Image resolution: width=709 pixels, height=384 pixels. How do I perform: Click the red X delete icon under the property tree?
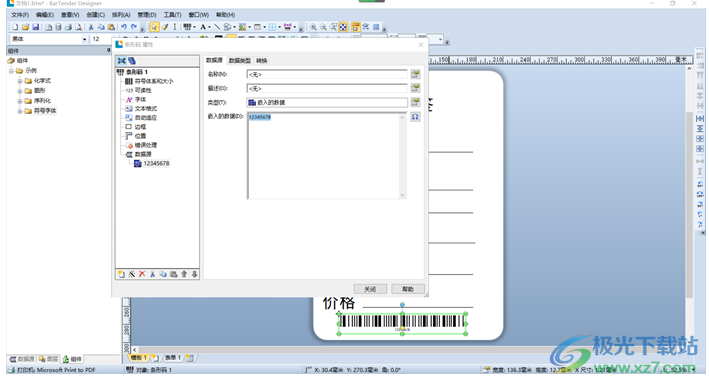[x=142, y=274]
